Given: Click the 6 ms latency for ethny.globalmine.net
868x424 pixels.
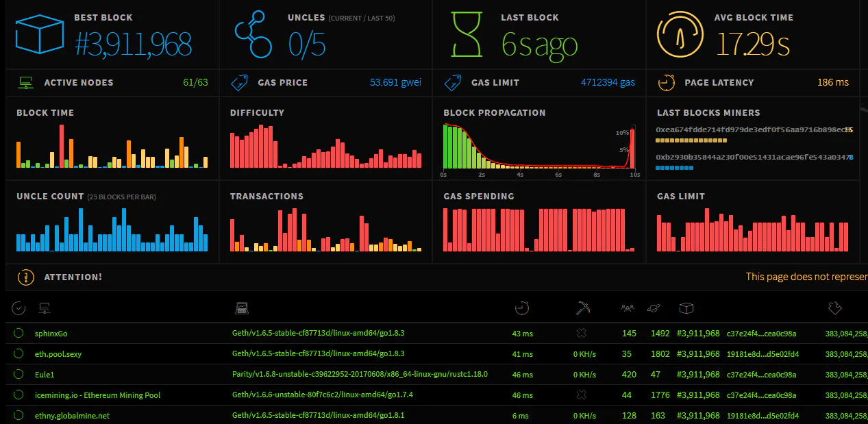Looking at the screenshot, I should [520, 416].
